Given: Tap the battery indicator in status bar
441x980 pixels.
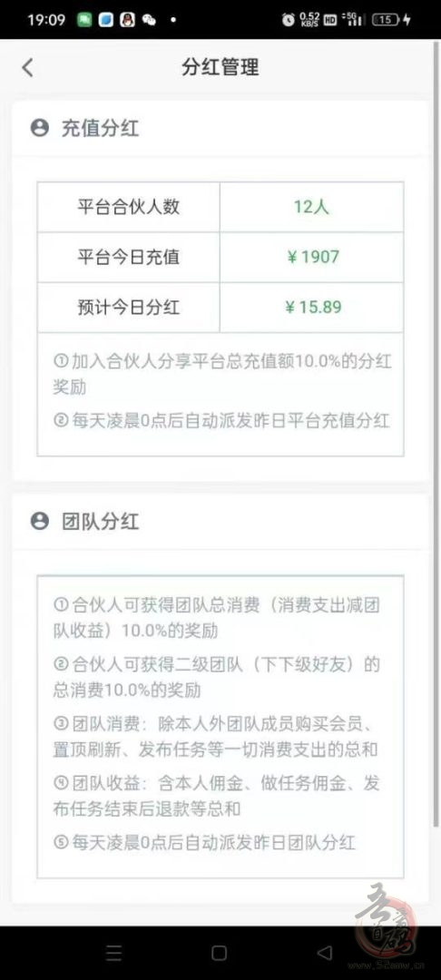Looking at the screenshot, I should pyautogui.click(x=386, y=19).
